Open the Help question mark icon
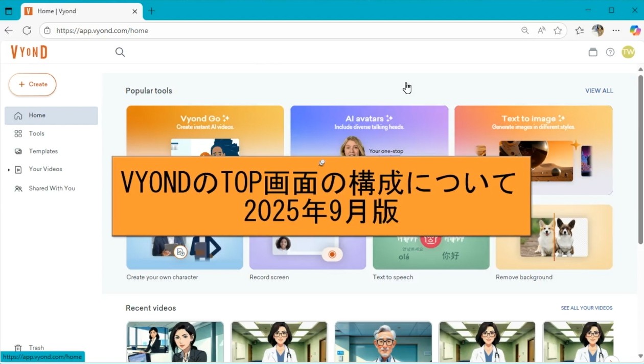Screen dimensions: 644x364 click(x=610, y=52)
